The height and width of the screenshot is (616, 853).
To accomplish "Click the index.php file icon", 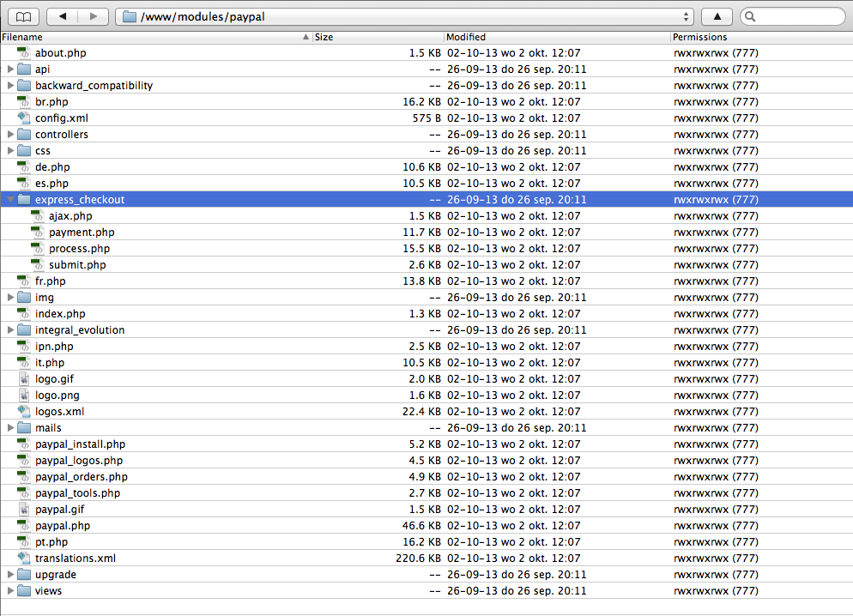I will click(23, 314).
